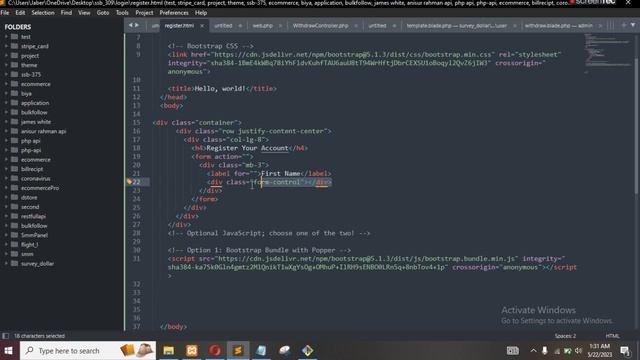Open the Project menu
Viewport: 640px width, 360px height.
coord(144,13)
